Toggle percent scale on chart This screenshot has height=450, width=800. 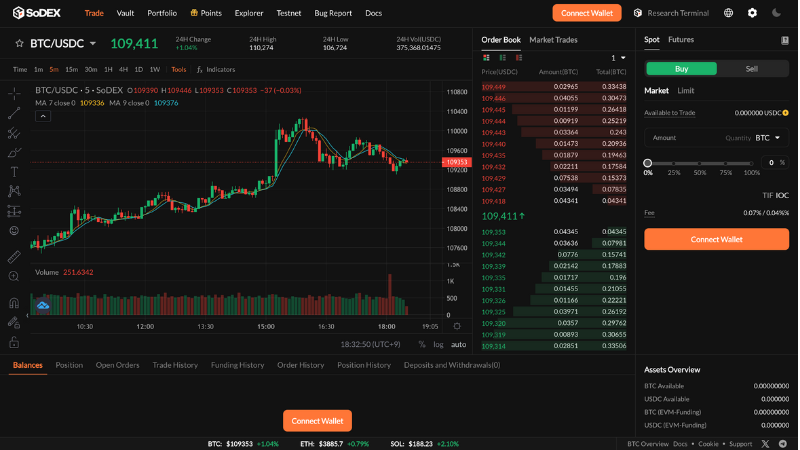[x=422, y=344]
